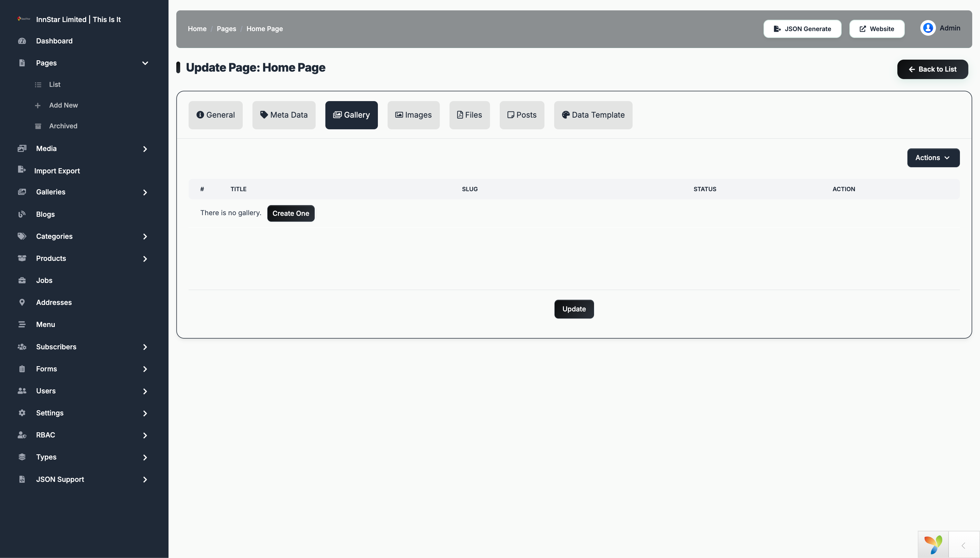The height and width of the screenshot is (558, 980).
Task: Click the JSON Support file icon
Action: tap(22, 479)
